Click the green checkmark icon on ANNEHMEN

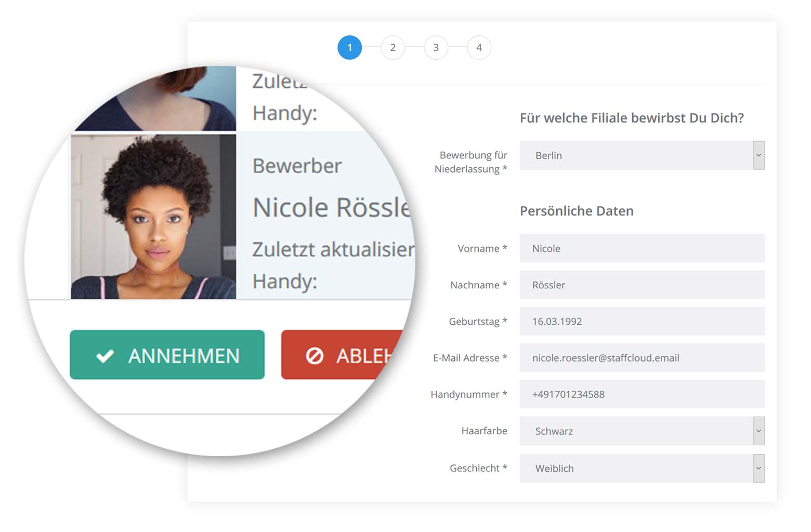(x=103, y=355)
